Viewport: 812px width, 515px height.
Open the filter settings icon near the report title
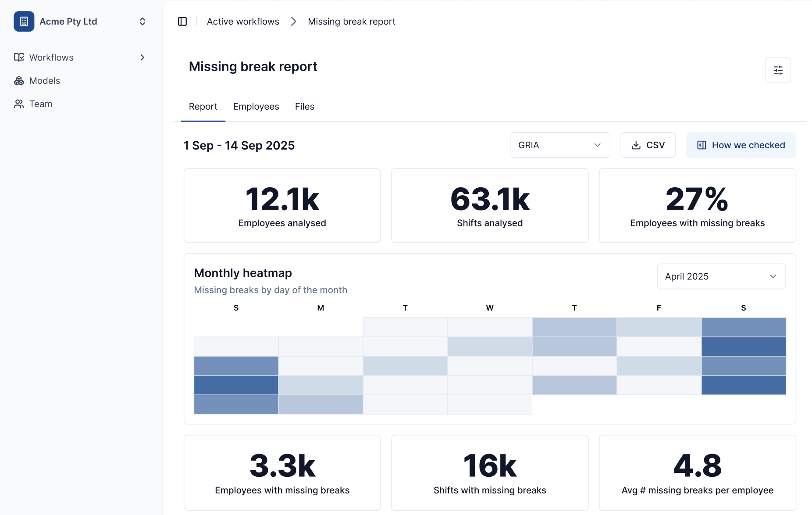778,70
